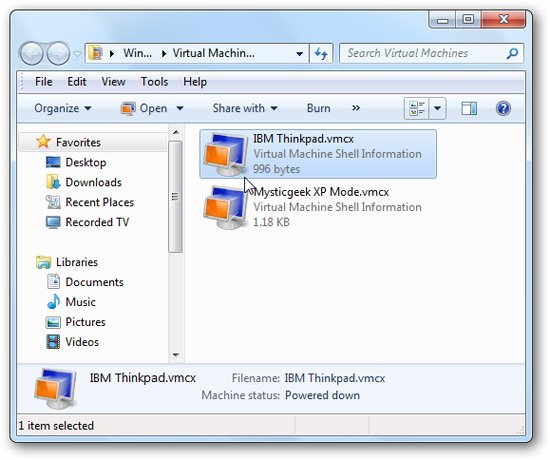Click the Help question mark icon

click(503, 108)
